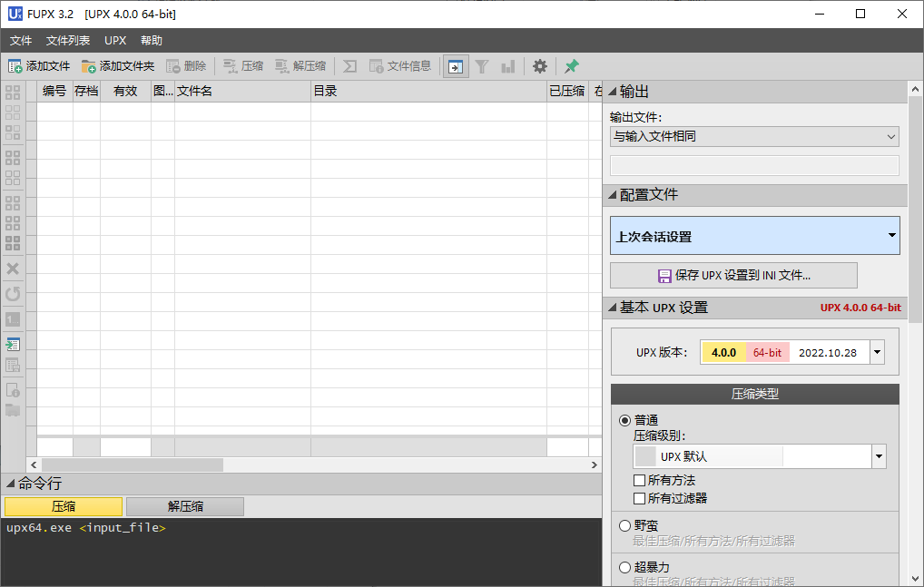The width and height of the screenshot is (924, 587).
Task: Click file list scroll left arrow
Action: click(x=34, y=465)
